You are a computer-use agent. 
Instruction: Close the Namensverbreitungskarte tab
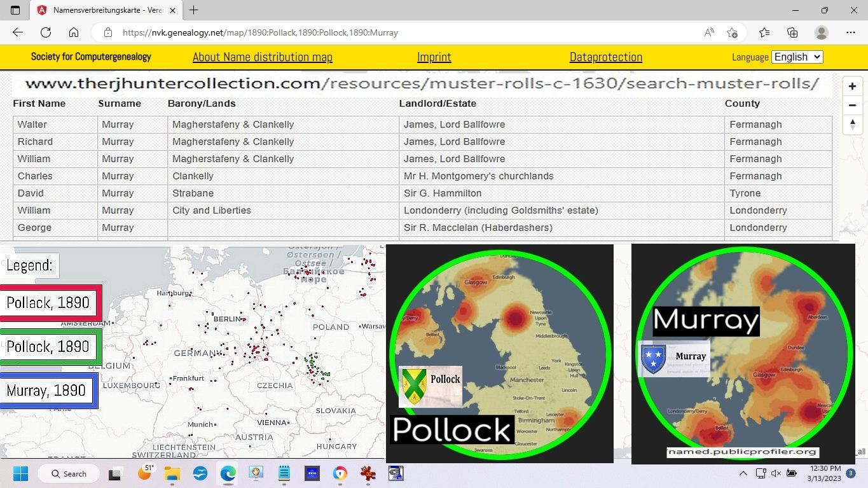pyautogui.click(x=172, y=10)
